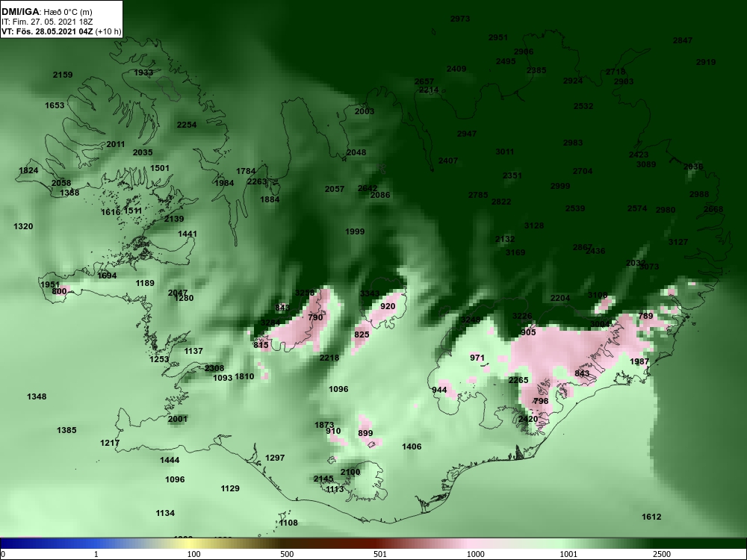Select the 2011 value
The height and width of the screenshot is (560, 747).
coord(115,144)
